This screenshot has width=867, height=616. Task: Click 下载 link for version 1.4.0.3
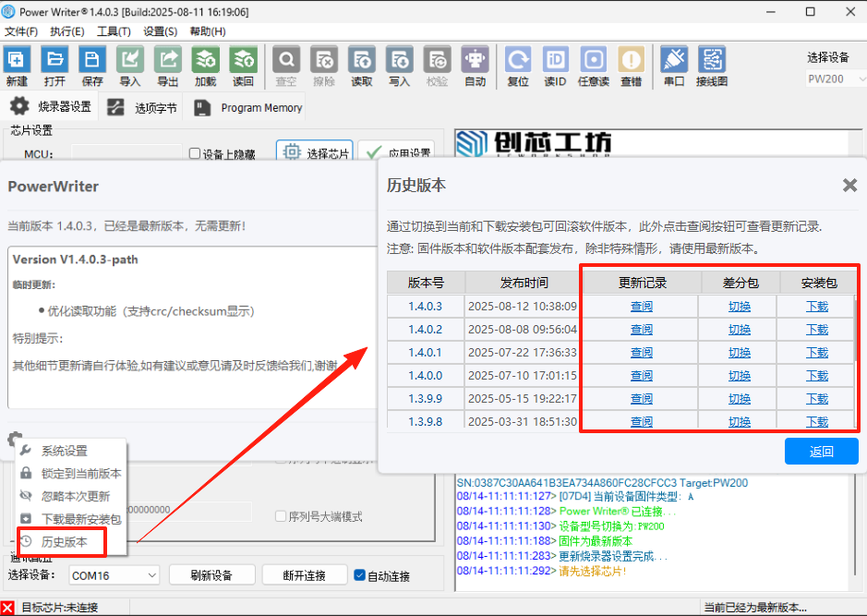[x=817, y=307]
